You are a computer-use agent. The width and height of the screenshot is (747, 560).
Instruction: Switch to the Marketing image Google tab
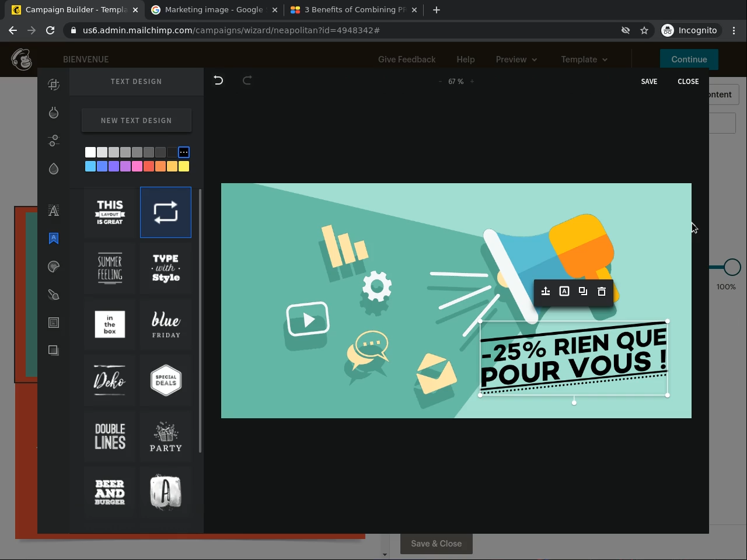(x=214, y=10)
